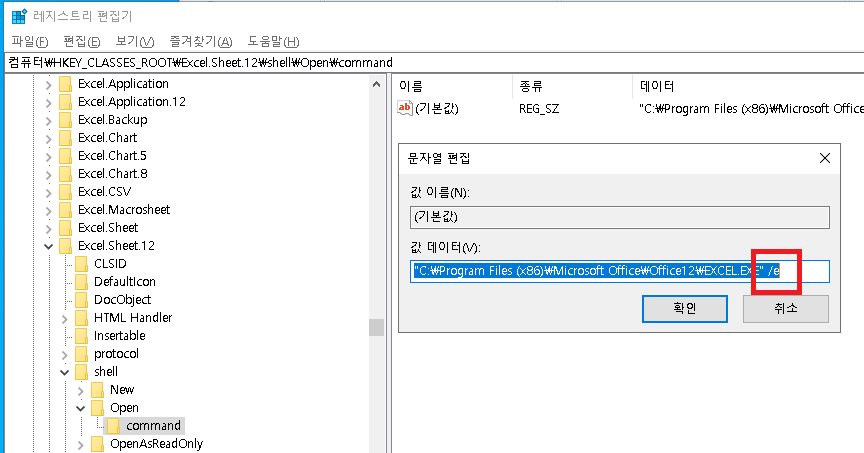This screenshot has width=864, height=453.
Task: Click the Registry Editor app icon
Action: click(x=19, y=17)
